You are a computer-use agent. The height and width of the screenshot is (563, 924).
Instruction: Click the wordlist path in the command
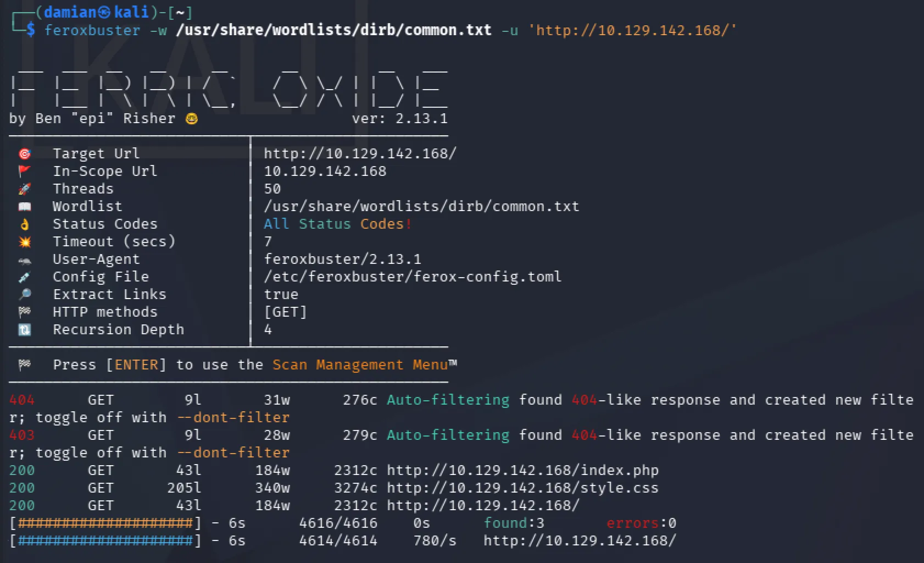(333, 30)
